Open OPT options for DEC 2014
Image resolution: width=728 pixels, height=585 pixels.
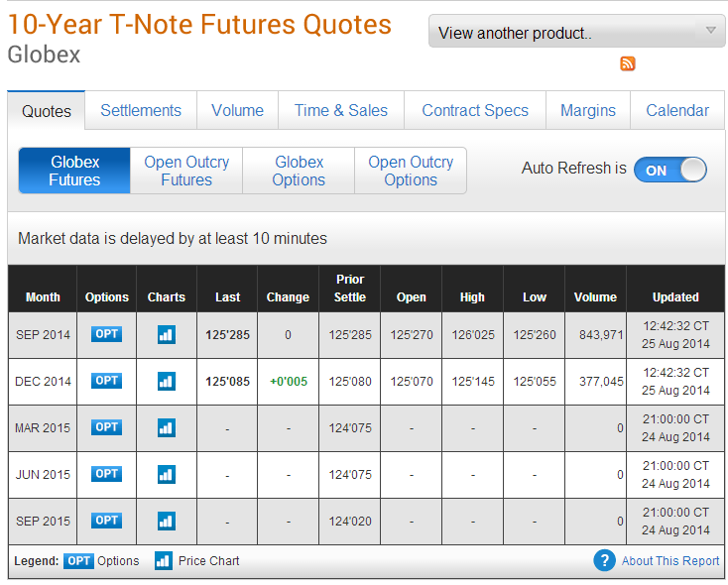pos(106,381)
